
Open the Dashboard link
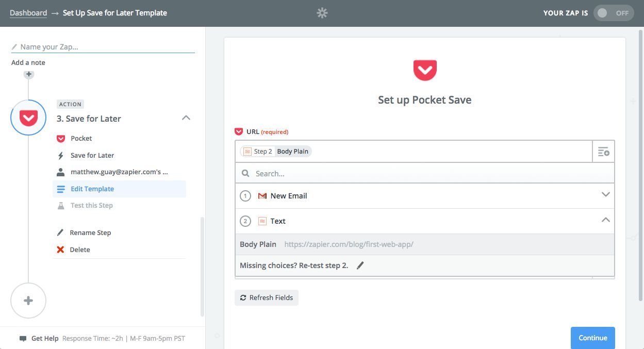[x=28, y=13]
